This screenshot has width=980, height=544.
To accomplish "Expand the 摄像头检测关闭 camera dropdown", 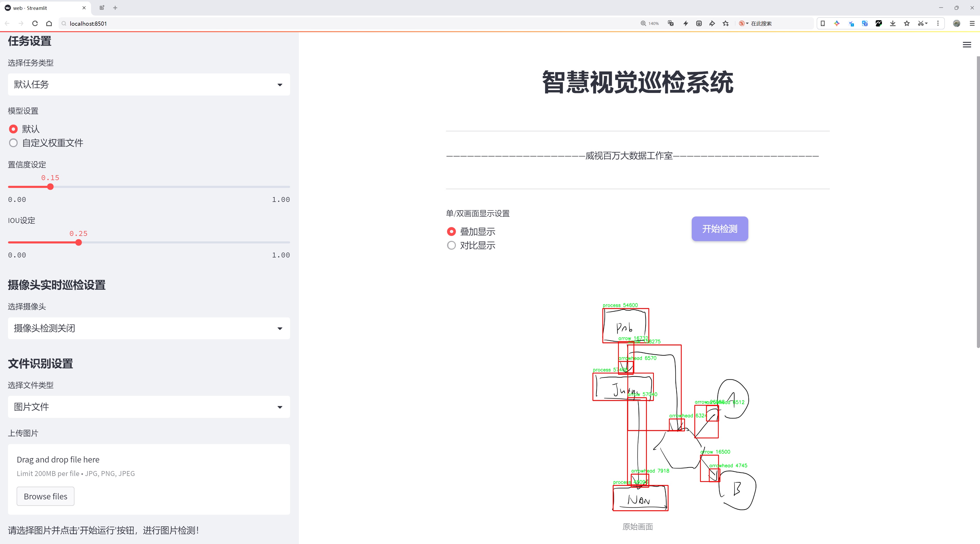I will [149, 328].
